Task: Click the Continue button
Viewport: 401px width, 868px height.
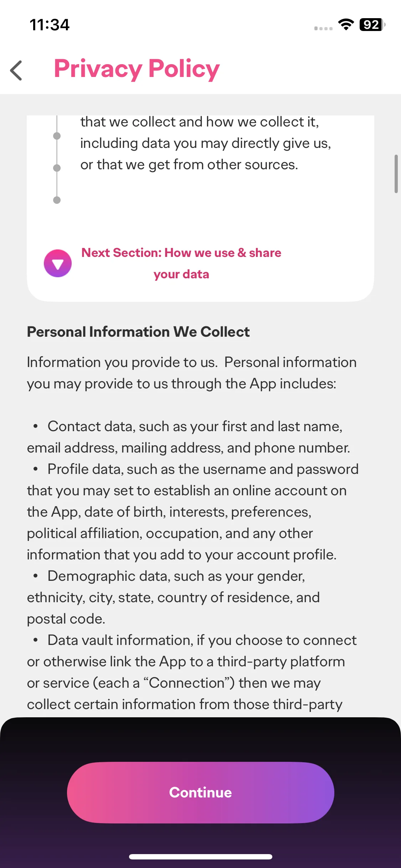Action: click(200, 792)
